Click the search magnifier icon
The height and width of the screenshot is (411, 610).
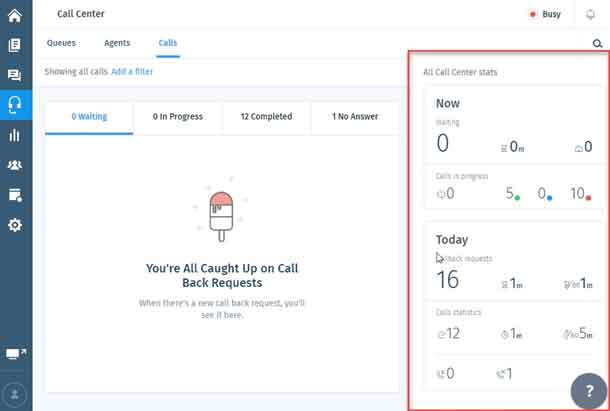click(597, 44)
